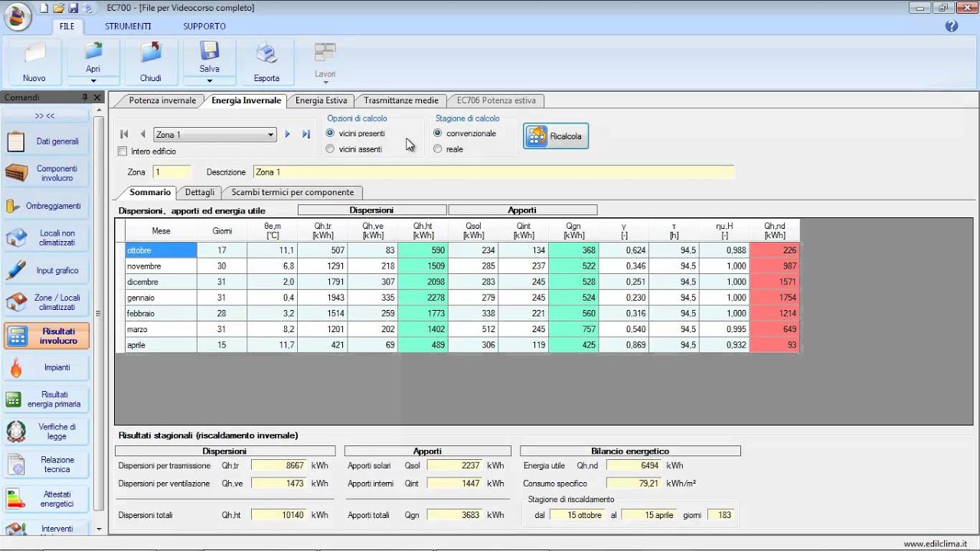Click the quick-access open folder icon
The image size is (980, 551).
[x=58, y=8]
